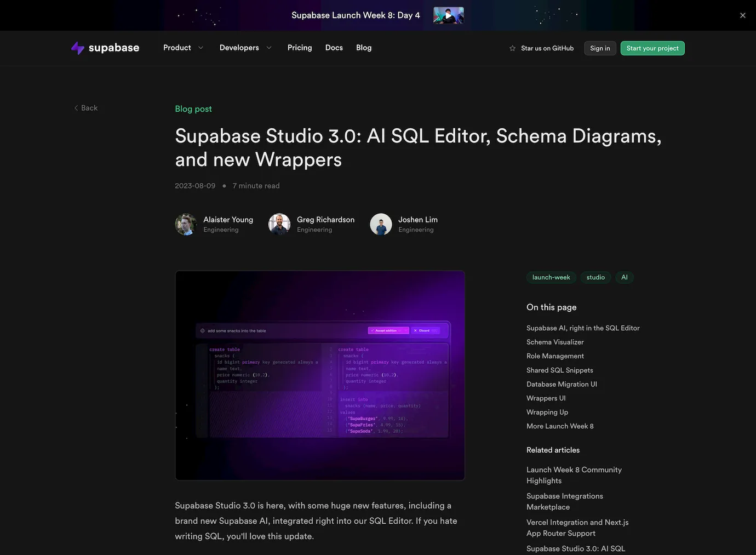This screenshot has width=756, height=555.
Task: Open Alaister Young's avatar
Action: pos(186,224)
